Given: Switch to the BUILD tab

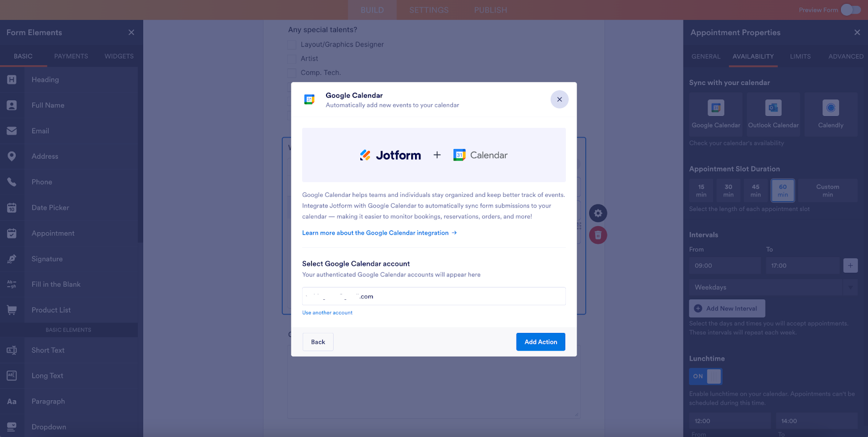Looking at the screenshot, I should click(372, 10).
